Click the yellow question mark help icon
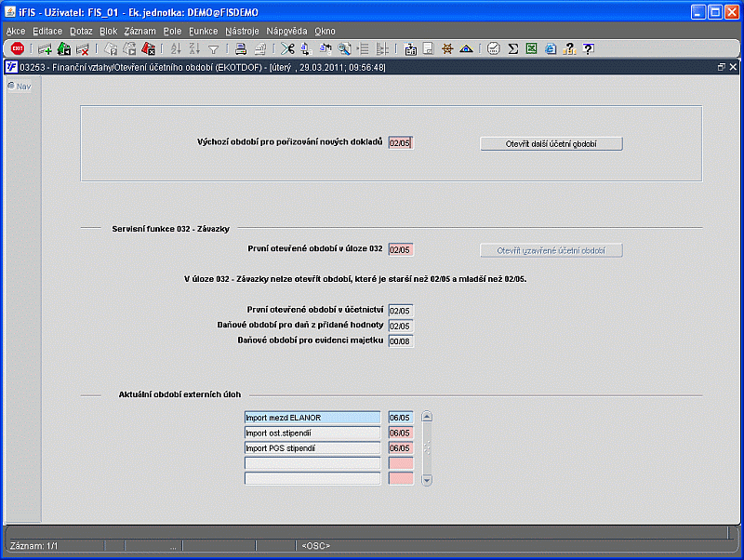The image size is (744, 560). coord(569,48)
